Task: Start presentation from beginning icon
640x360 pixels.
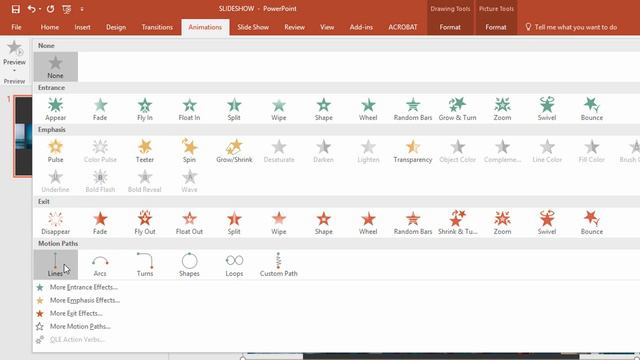Action: point(67,9)
